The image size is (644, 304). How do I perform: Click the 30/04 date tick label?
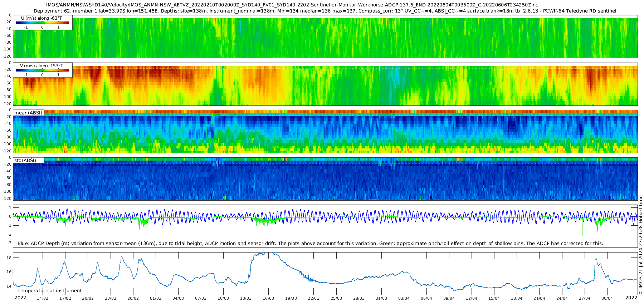(607, 298)
